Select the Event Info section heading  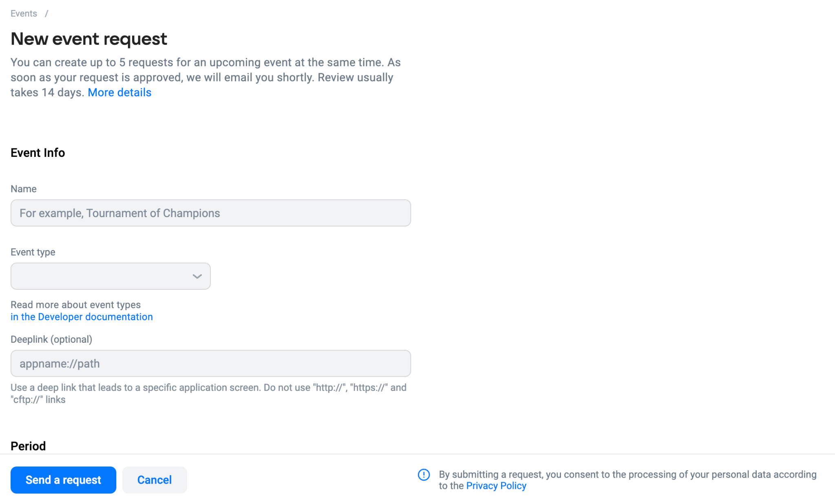(38, 153)
